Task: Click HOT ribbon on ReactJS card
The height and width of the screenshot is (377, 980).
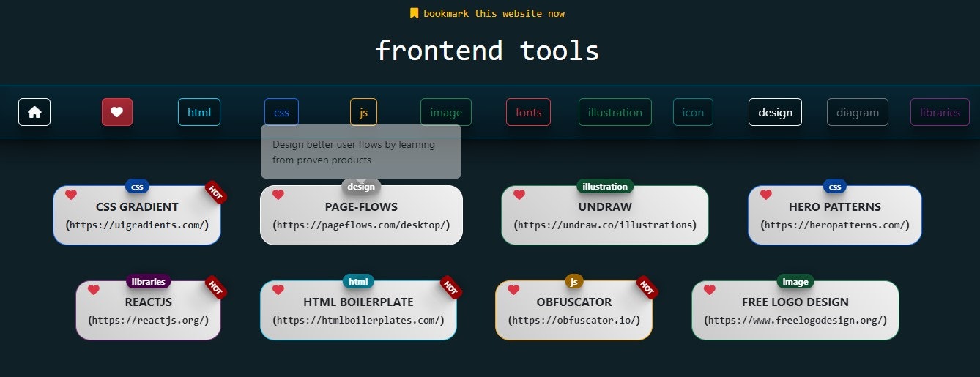Action: (x=215, y=288)
